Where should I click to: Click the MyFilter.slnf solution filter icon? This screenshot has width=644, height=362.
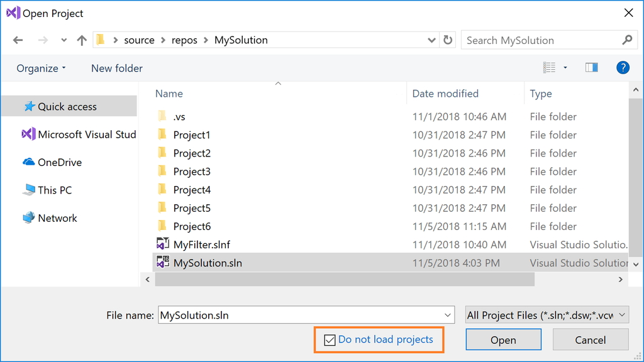point(163,244)
